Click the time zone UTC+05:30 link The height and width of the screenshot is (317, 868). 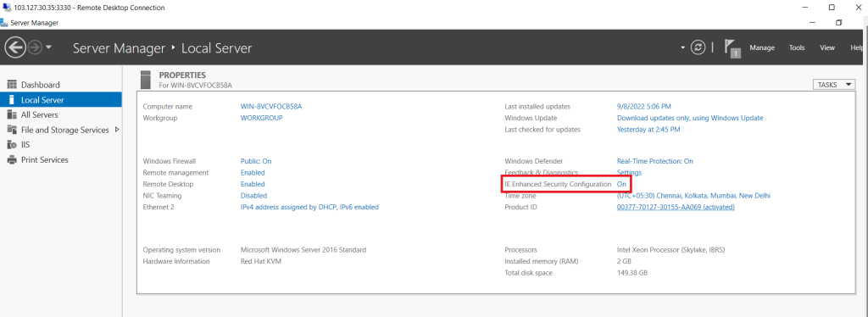coord(693,195)
